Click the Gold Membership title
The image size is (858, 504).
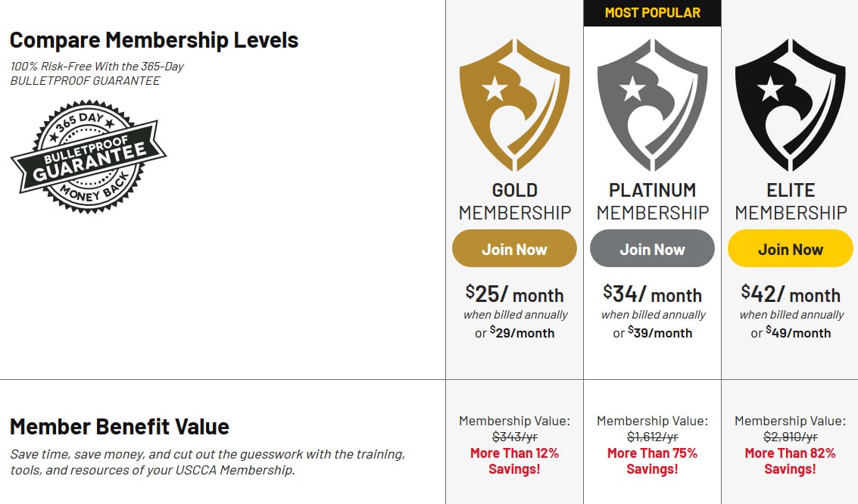tap(514, 201)
